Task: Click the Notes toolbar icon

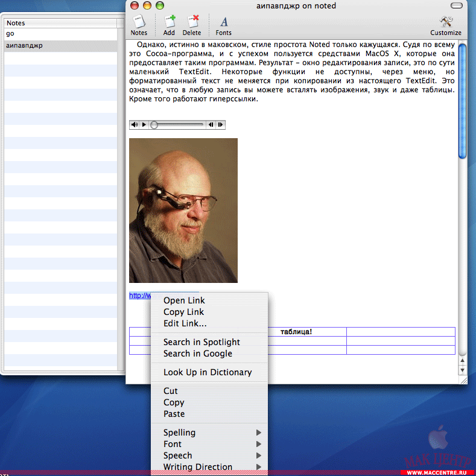Action: point(139,25)
